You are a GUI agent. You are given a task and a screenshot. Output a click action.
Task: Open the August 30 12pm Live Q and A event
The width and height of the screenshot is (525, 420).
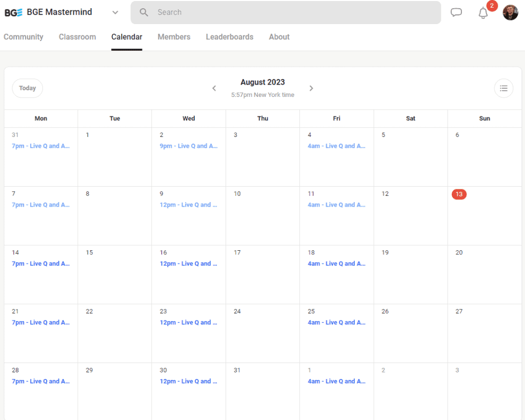pos(189,381)
